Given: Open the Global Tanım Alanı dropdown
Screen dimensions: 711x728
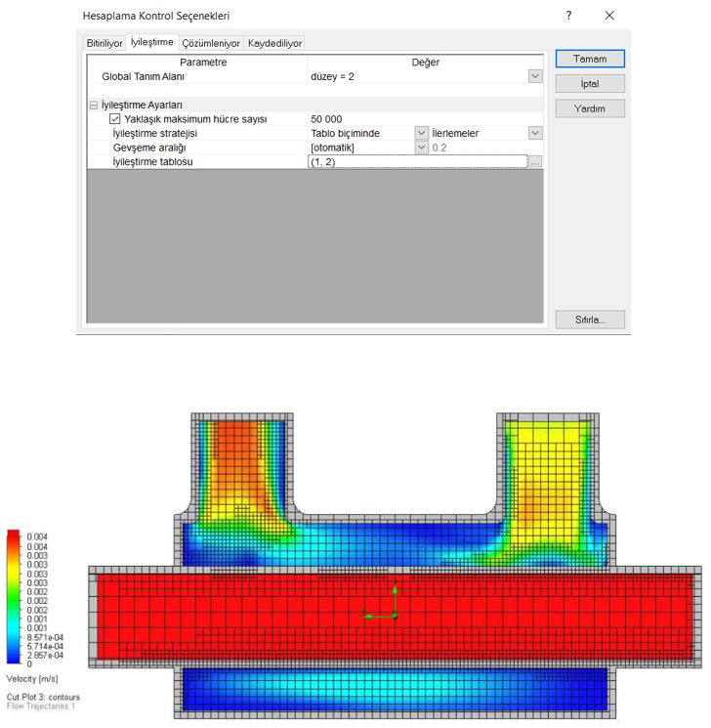Looking at the screenshot, I should point(534,76).
